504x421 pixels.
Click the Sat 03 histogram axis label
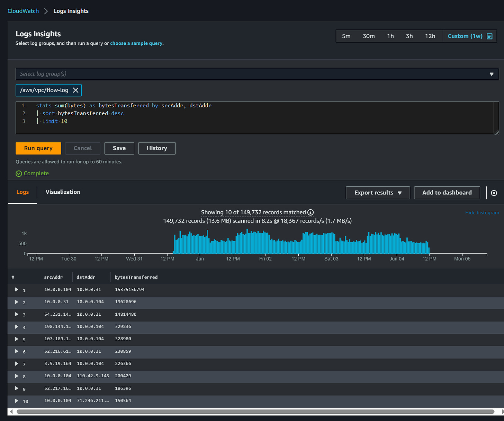[331, 259]
